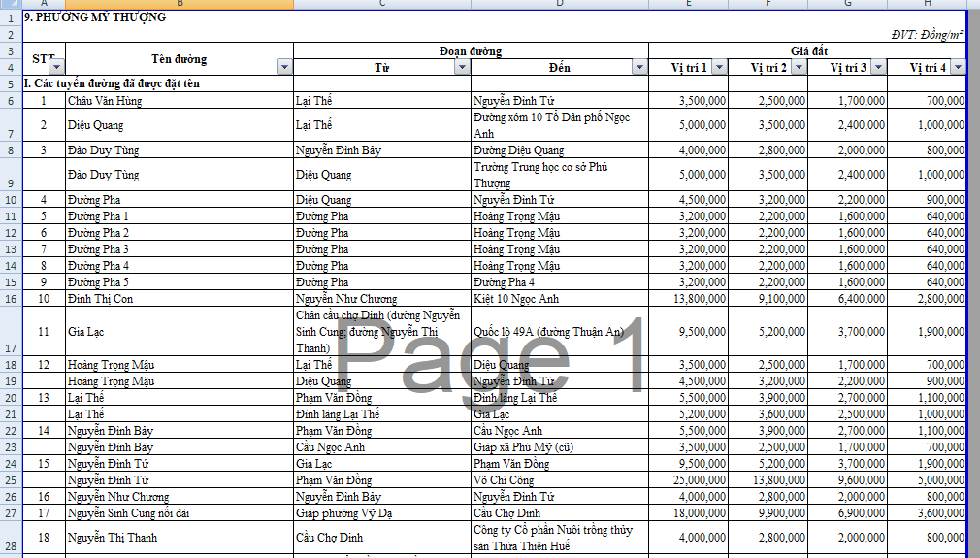This screenshot has height=558, width=980.
Task: Select 'Lại Thế' street name in row 20
Action: [x=179, y=398]
